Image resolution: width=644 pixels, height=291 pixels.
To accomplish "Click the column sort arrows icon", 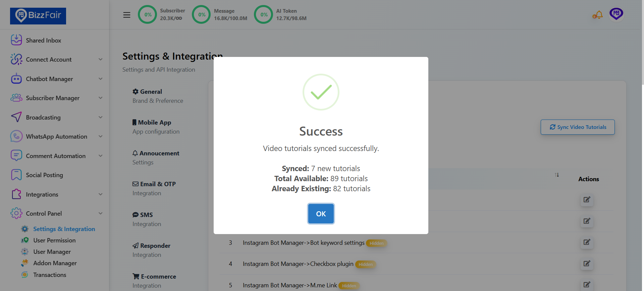I will [557, 175].
